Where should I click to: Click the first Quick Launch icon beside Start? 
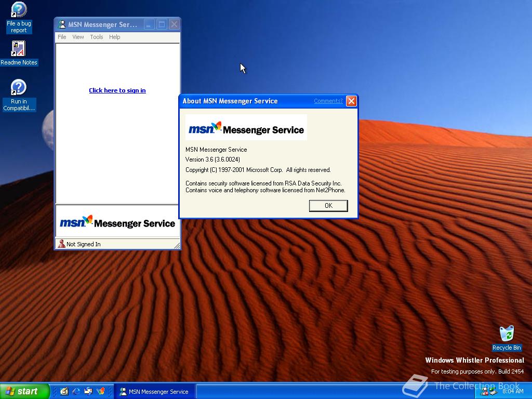click(x=64, y=391)
